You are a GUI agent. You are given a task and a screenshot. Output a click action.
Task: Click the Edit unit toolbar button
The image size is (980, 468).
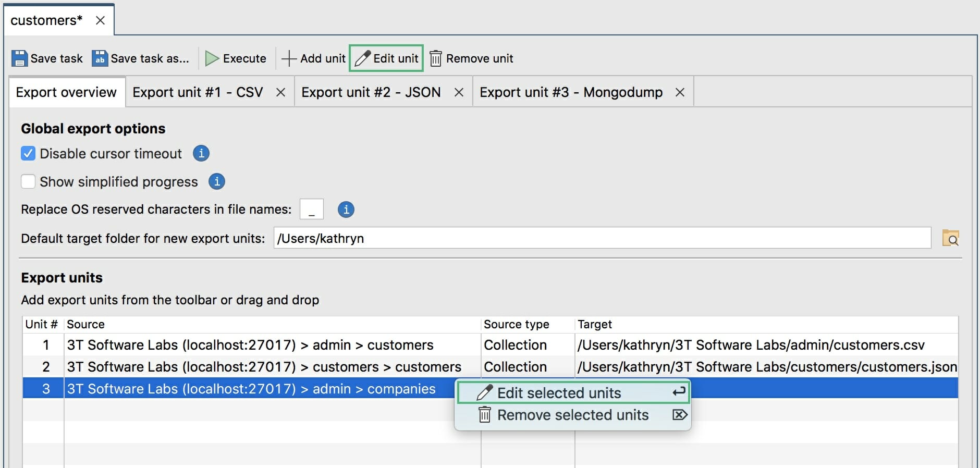(386, 58)
